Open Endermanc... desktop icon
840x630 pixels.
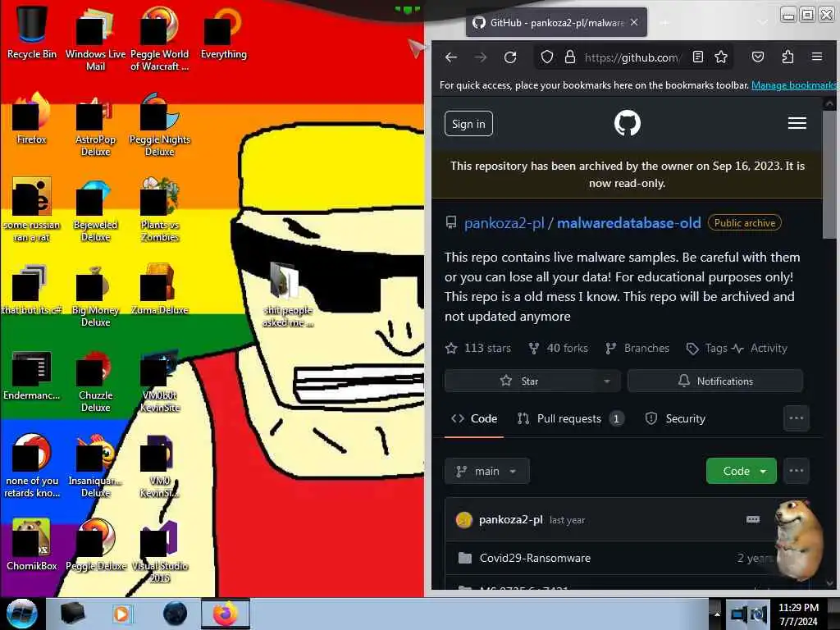pyautogui.click(x=32, y=375)
